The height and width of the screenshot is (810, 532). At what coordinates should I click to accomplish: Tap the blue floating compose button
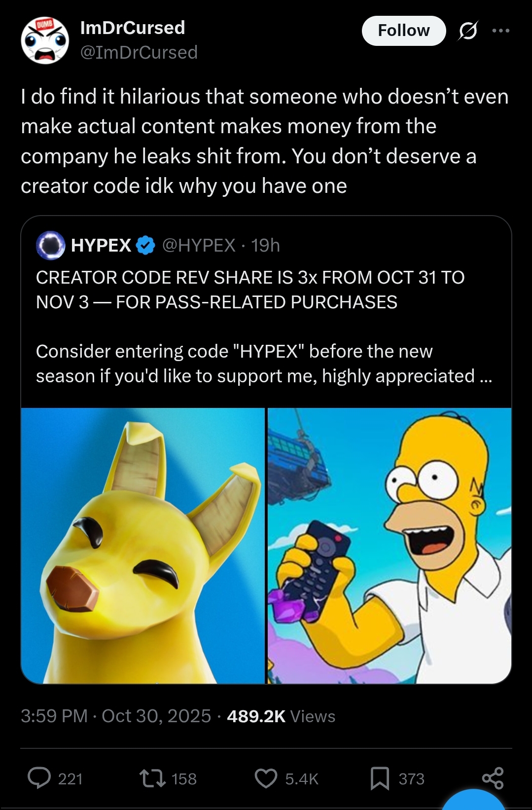pyautogui.click(x=474, y=800)
